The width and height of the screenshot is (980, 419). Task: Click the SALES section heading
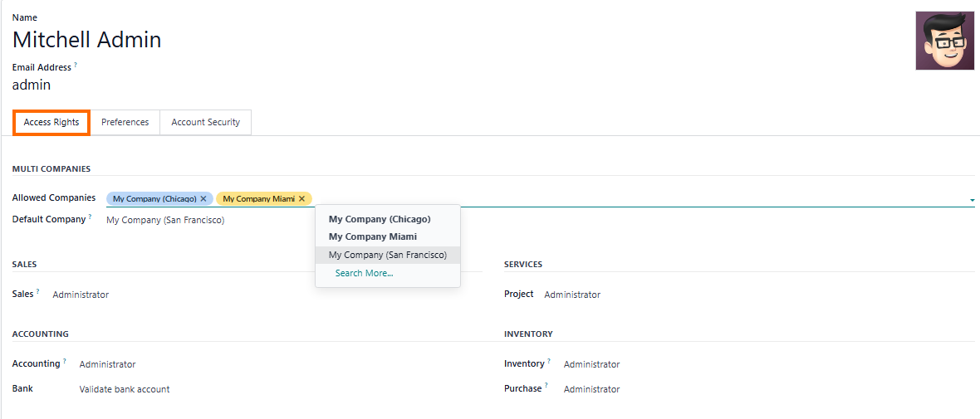24,264
